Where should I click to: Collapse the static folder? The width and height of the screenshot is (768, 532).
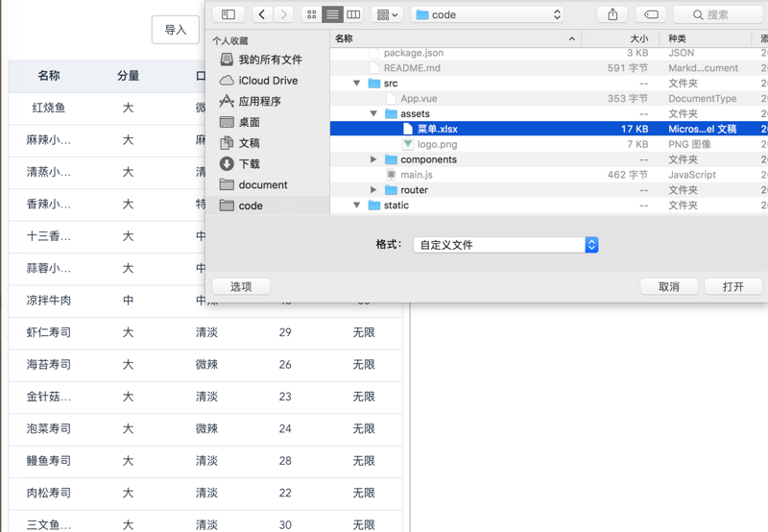click(x=356, y=206)
